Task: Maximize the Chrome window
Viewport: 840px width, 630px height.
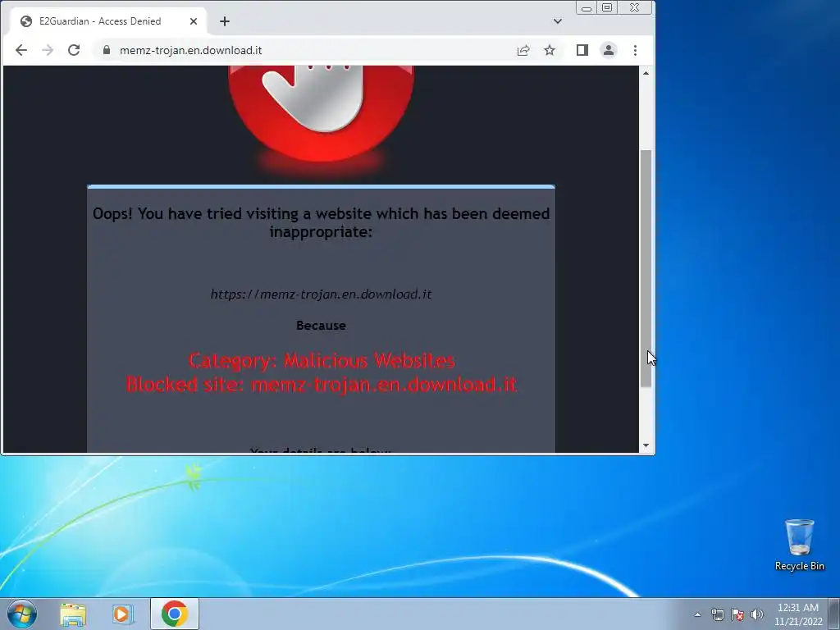Action: point(607,7)
